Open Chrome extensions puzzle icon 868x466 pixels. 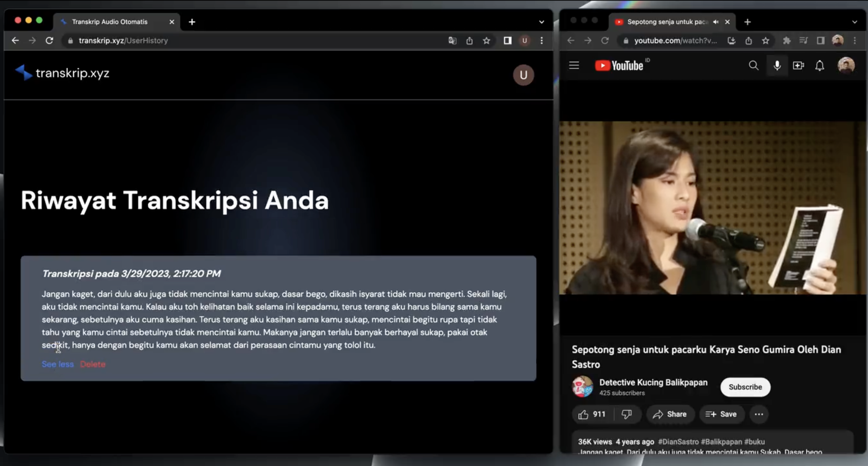786,41
